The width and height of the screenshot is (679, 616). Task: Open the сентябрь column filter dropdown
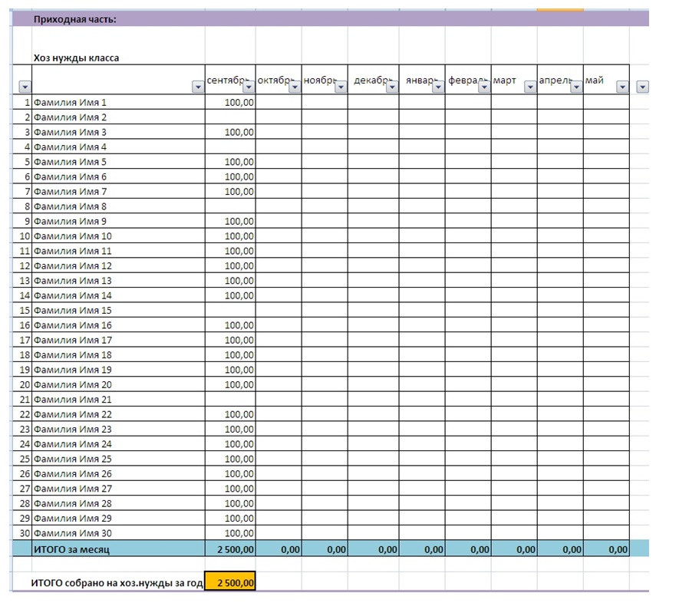pyautogui.click(x=249, y=87)
